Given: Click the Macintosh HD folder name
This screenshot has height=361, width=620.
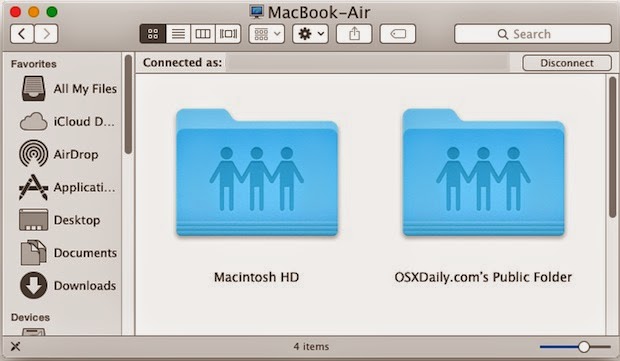Looking at the screenshot, I should 256,277.
